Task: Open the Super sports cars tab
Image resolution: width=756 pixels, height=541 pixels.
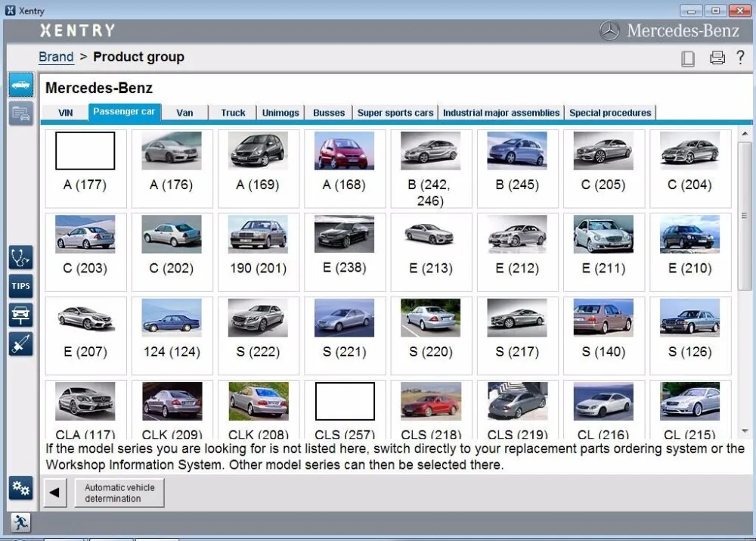Action: pyautogui.click(x=395, y=113)
